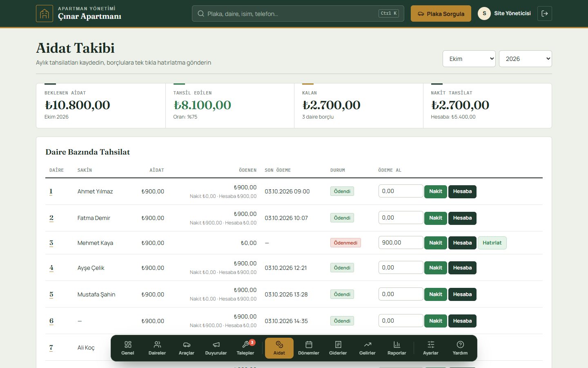Expand the 2026 year dropdown
Viewport: 588px width, 368px height.
[x=526, y=59]
